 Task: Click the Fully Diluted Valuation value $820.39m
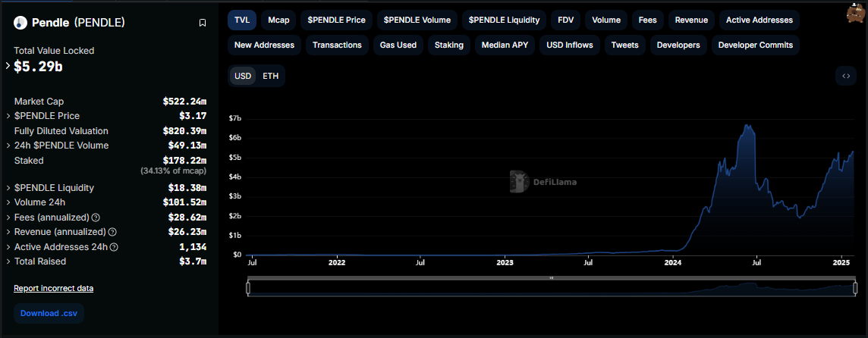click(x=185, y=131)
